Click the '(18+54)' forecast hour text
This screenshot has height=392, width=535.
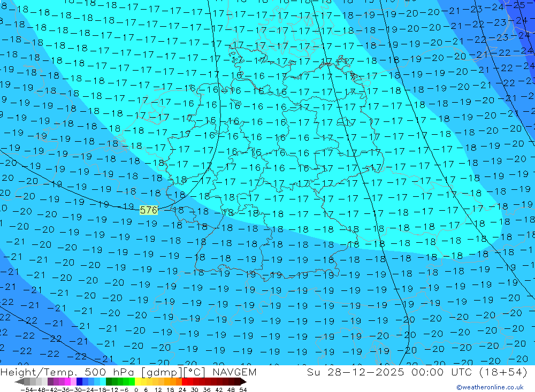[x=503, y=372]
